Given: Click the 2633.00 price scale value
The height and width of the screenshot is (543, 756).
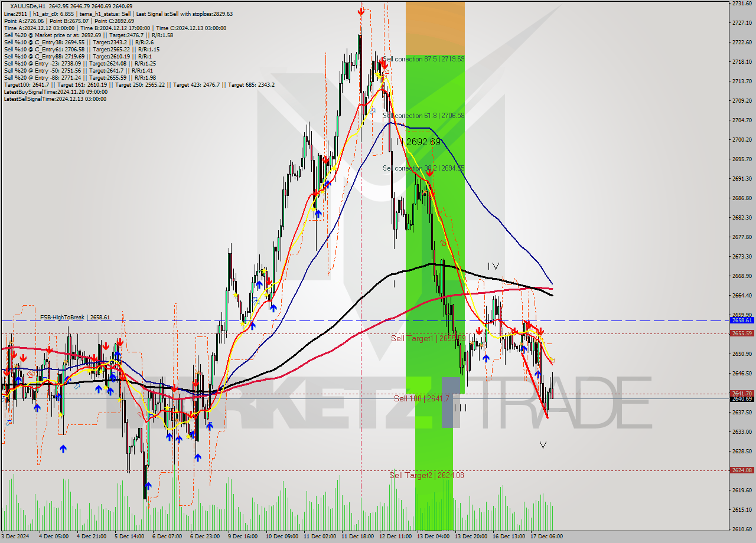Looking at the screenshot, I should point(742,431).
